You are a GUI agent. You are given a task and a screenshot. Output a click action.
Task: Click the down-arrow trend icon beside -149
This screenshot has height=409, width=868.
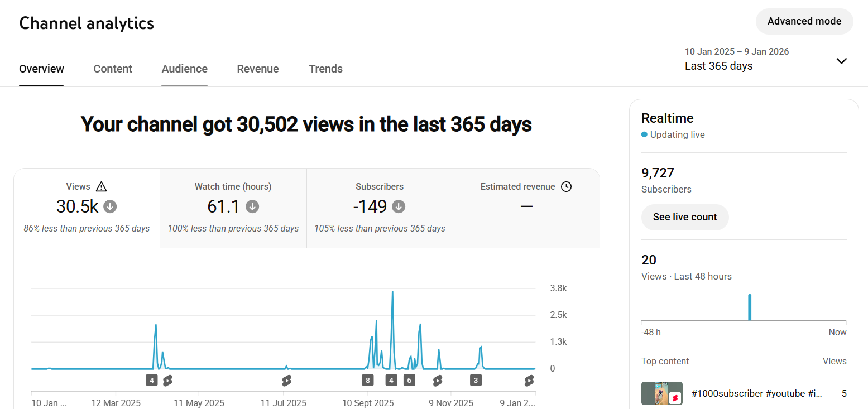click(399, 207)
